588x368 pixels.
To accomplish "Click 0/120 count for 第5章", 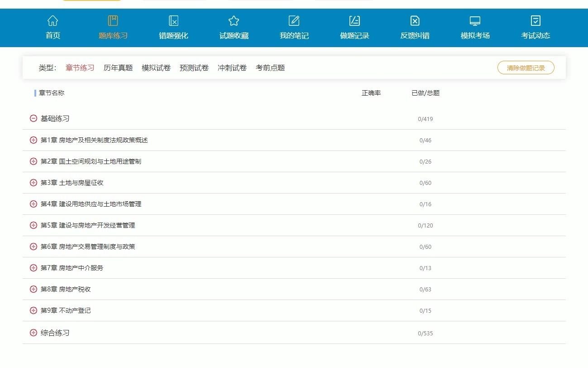I will click(425, 226).
